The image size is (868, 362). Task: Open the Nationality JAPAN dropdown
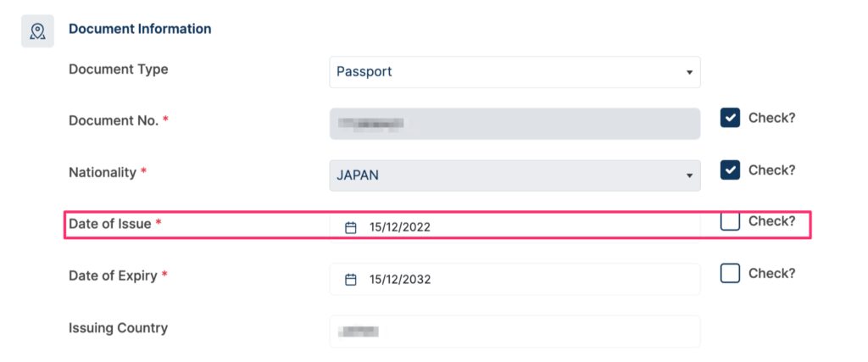point(515,175)
